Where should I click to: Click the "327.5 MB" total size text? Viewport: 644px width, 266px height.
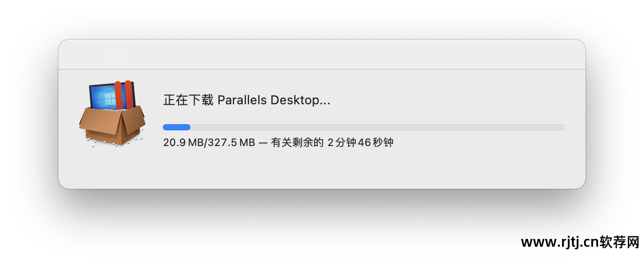pyautogui.click(x=231, y=142)
